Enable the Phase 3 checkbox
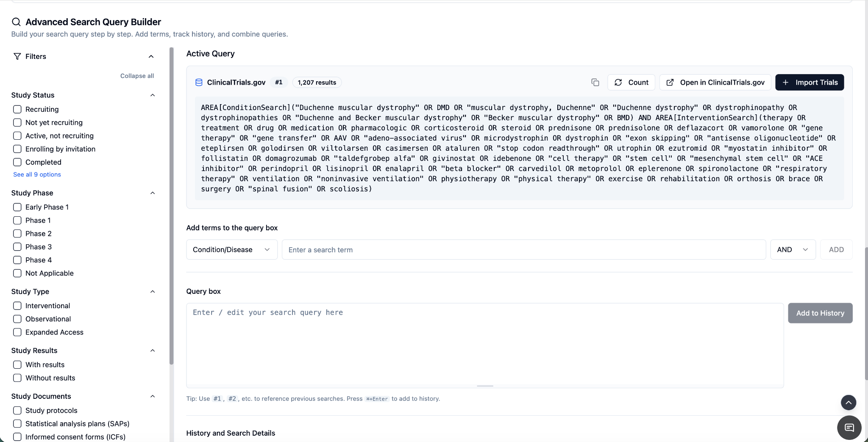The image size is (868, 442). [17, 247]
